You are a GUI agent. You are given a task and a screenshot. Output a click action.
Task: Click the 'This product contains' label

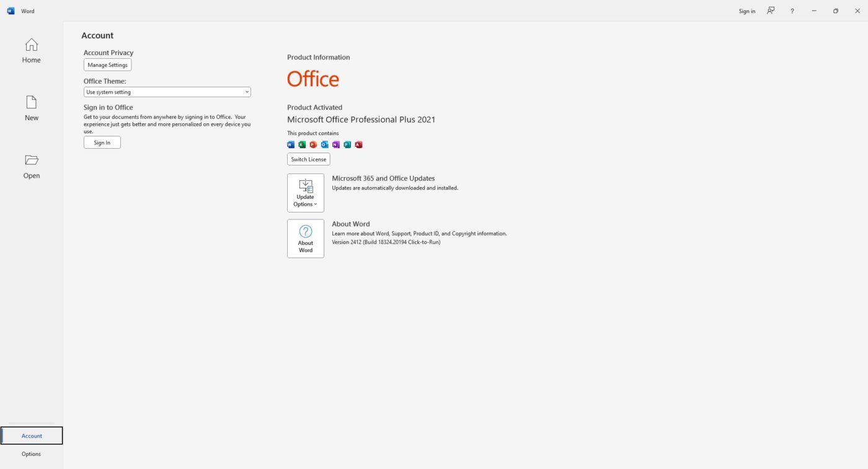pyautogui.click(x=313, y=133)
